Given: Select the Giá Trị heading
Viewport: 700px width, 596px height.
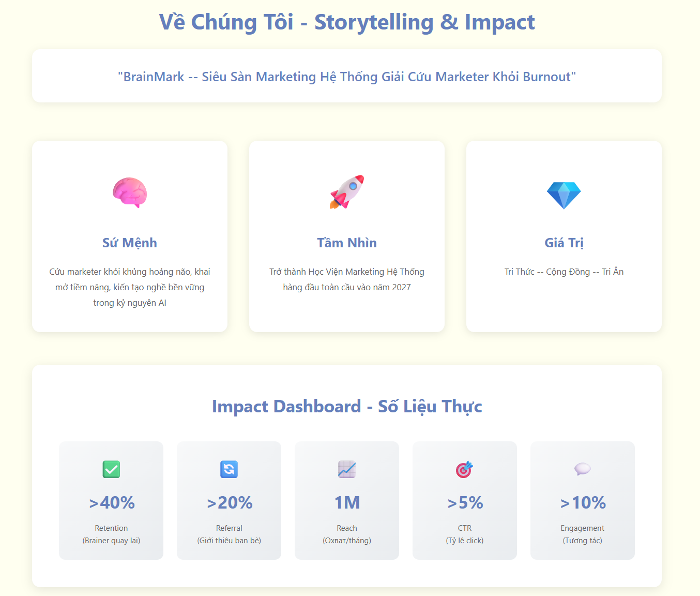Looking at the screenshot, I should click(564, 243).
